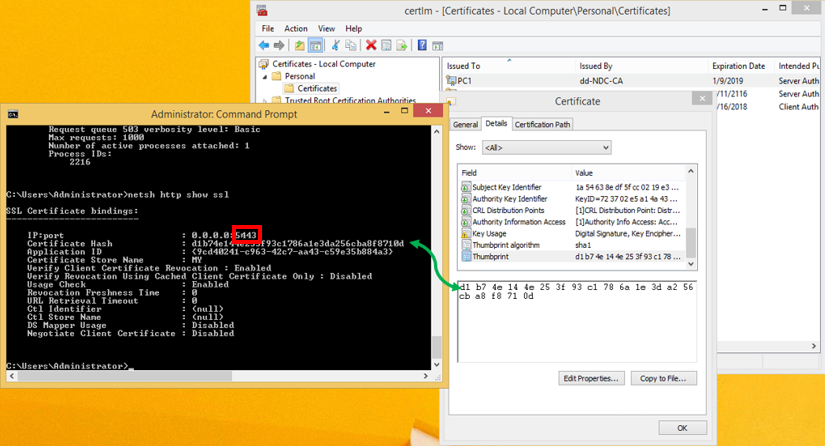Click the field list vertical scrollbar thumb
The height and width of the screenshot is (446, 825).
(x=690, y=241)
